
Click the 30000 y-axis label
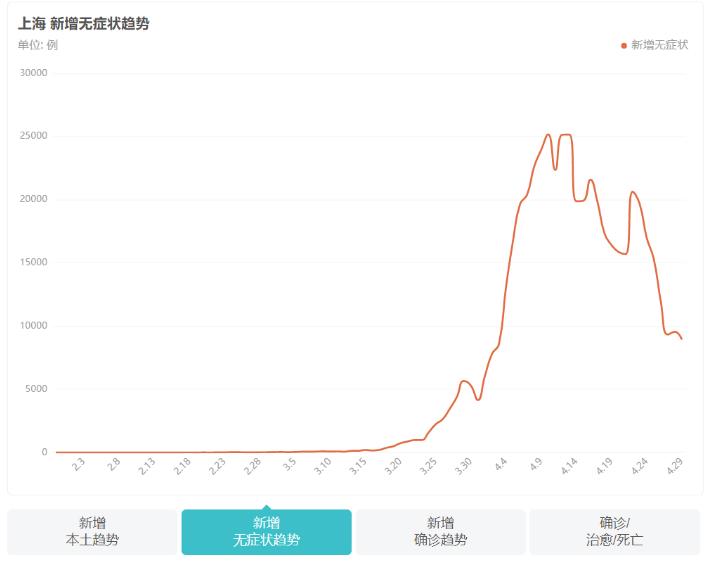[x=32, y=73]
